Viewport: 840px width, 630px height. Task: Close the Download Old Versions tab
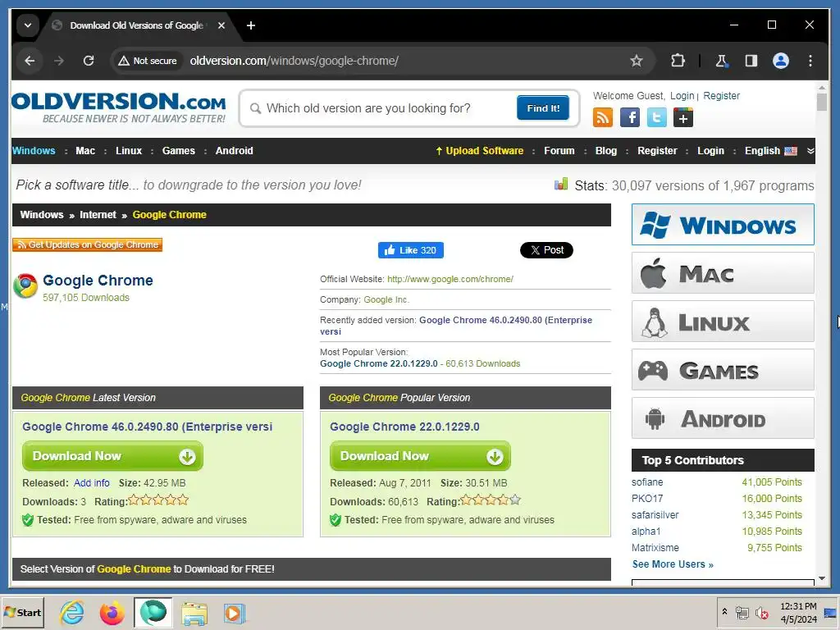221,25
